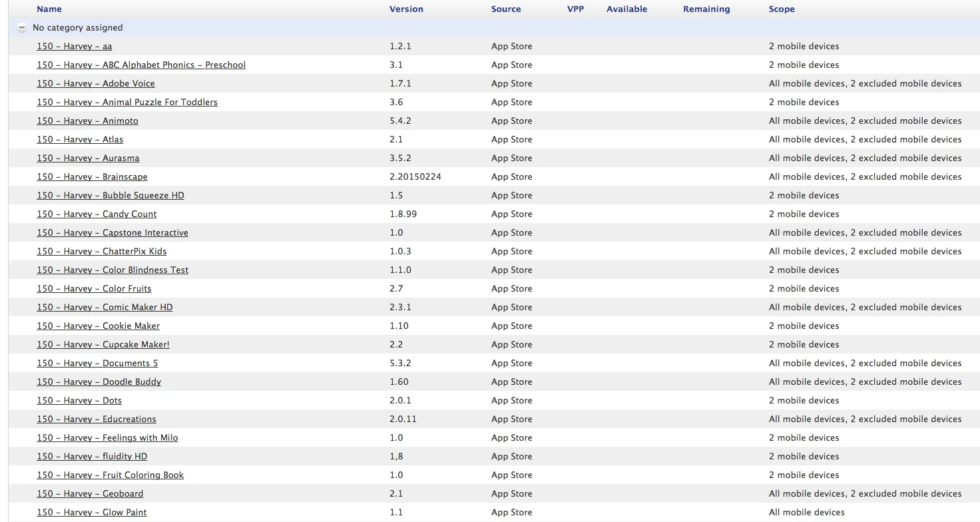Viewport: 980px width, 522px height.
Task: Click App Store source in Dots row
Action: click(512, 401)
